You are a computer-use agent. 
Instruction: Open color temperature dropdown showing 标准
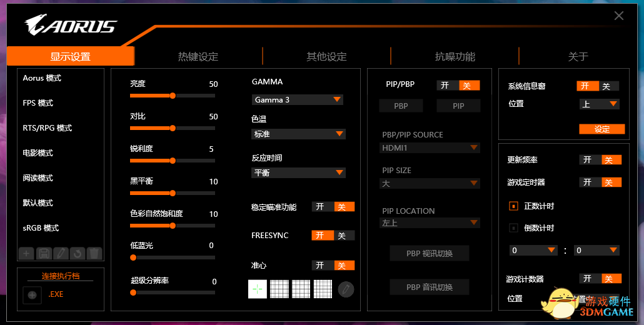click(298, 134)
